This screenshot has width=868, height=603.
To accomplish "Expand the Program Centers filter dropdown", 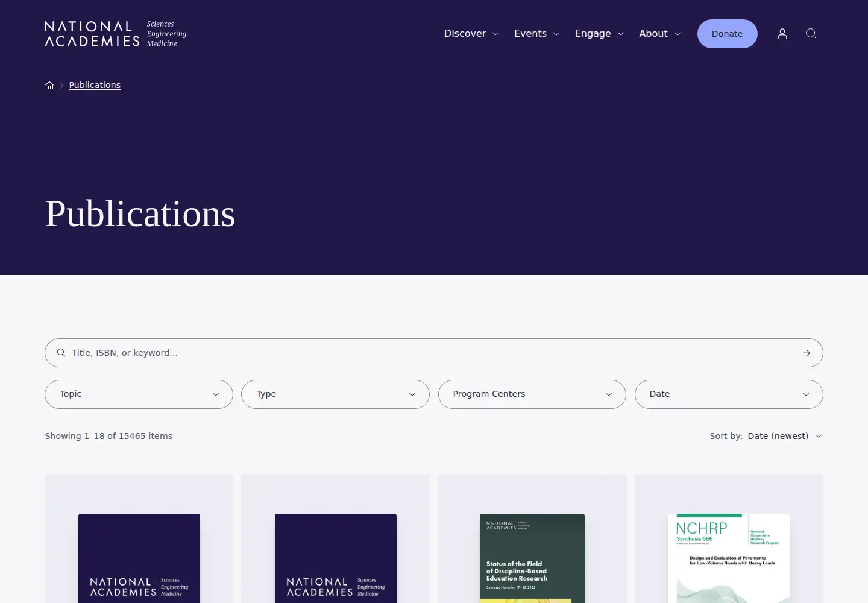I will 532,394.
